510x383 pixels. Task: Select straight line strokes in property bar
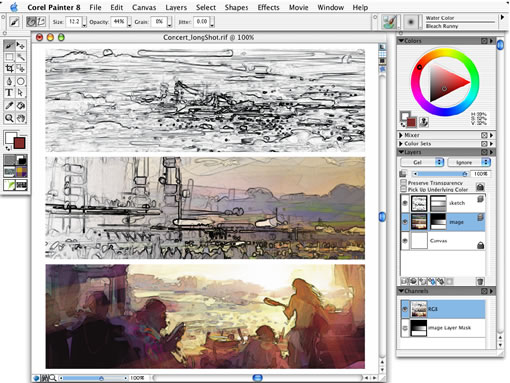(x=41, y=22)
